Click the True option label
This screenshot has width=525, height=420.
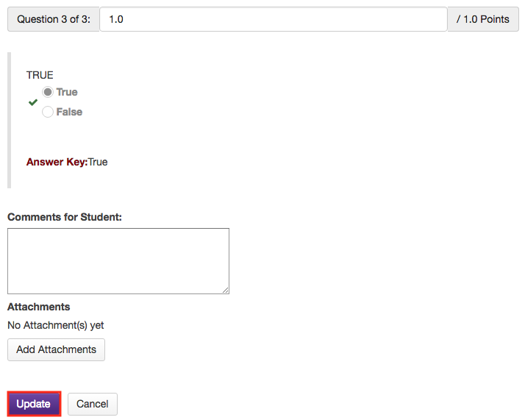[x=67, y=92]
